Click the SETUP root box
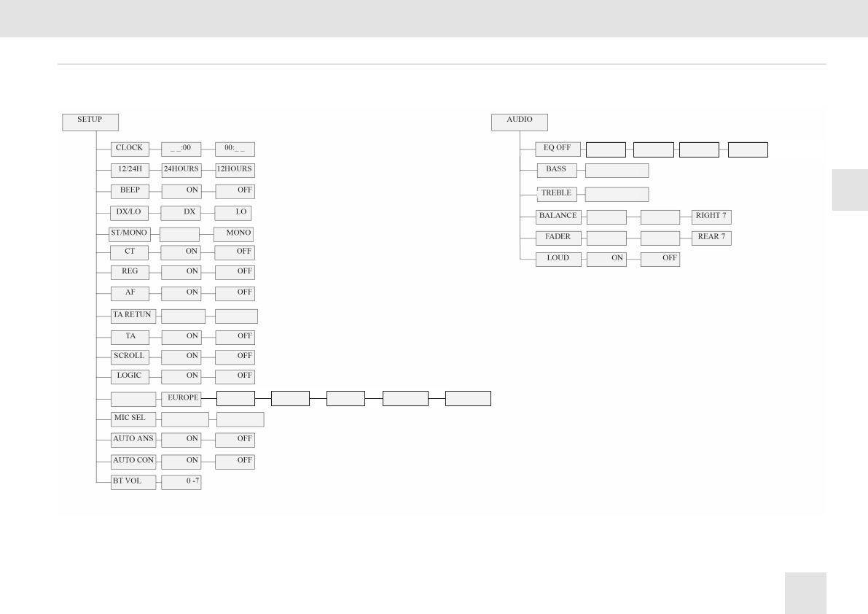Image resolution: width=868 pixels, height=614 pixels. [x=90, y=123]
